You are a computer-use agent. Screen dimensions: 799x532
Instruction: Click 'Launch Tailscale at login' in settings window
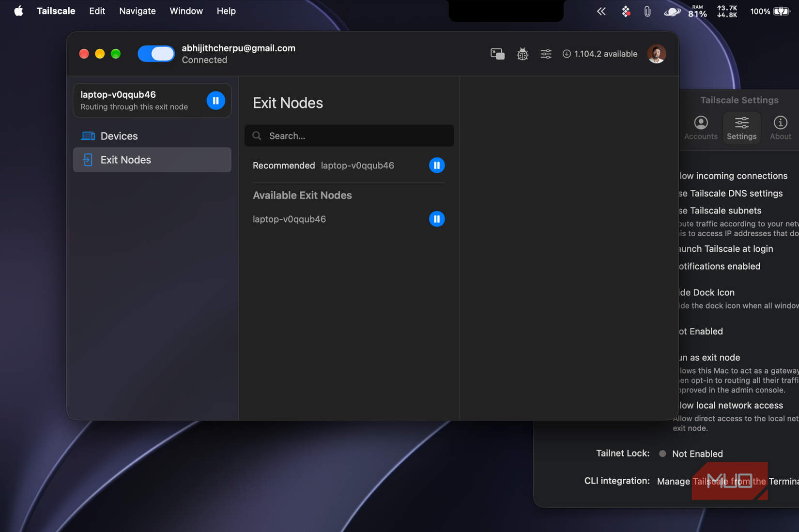[726, 249]
